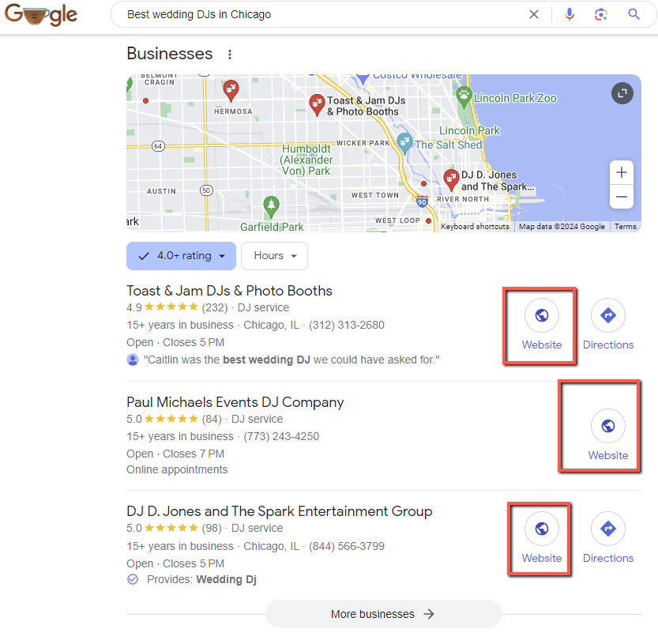Image resolution: width=658 pixels, height=644 pixels.
Task: Click the (98) review count
Action: tap(212, 528)
